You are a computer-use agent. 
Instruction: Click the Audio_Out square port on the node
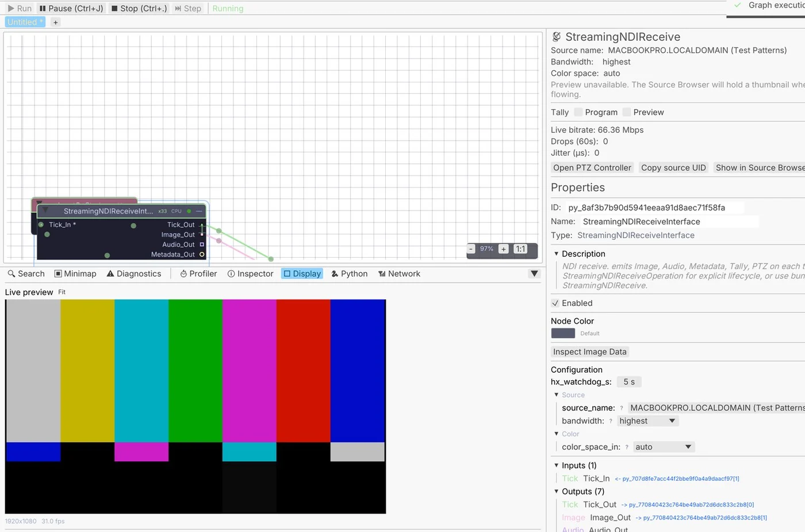[202, 244]
